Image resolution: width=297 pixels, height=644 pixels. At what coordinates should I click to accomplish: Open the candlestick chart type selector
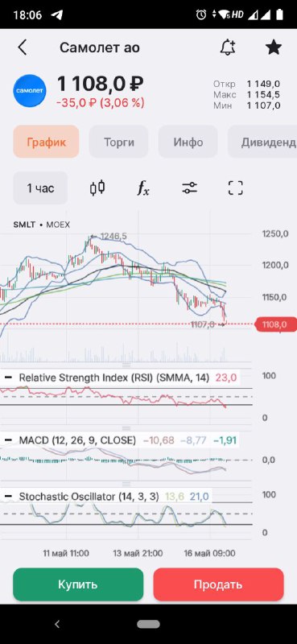click(97, 188)
